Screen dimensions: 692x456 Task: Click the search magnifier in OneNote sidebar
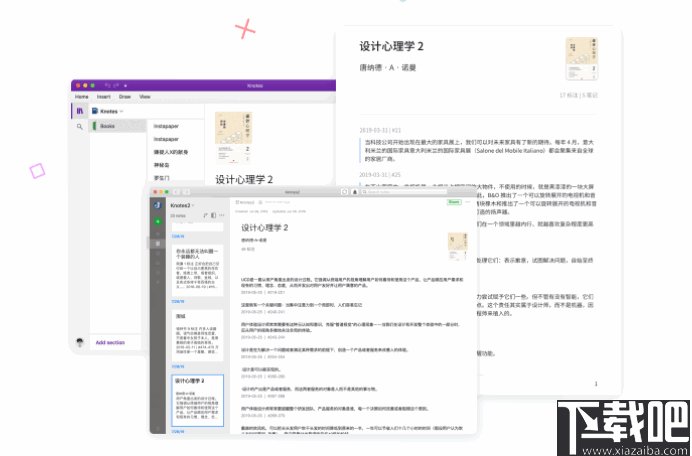coord(79,127)
